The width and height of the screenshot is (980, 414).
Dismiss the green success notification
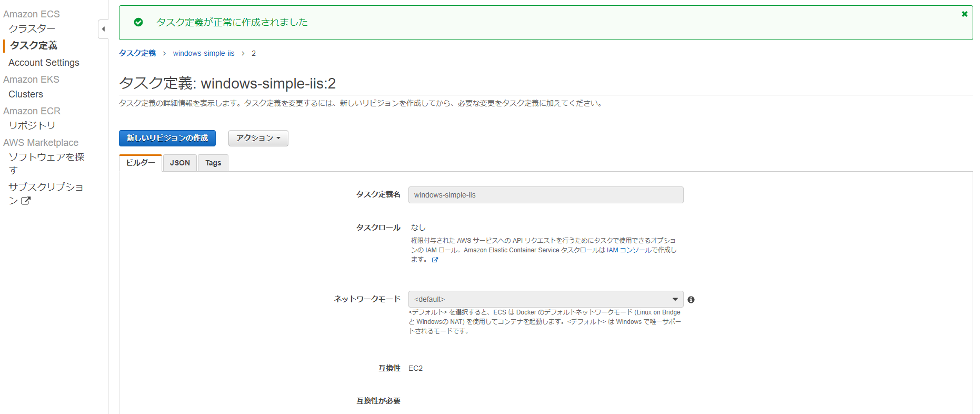(x=965, y=14)
